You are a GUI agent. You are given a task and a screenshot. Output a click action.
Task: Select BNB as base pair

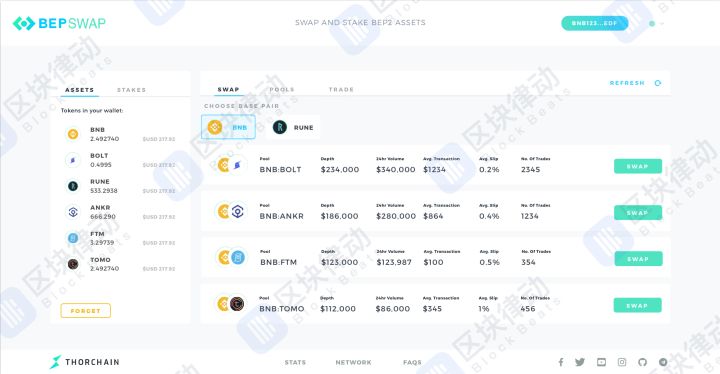pos(228,127)
